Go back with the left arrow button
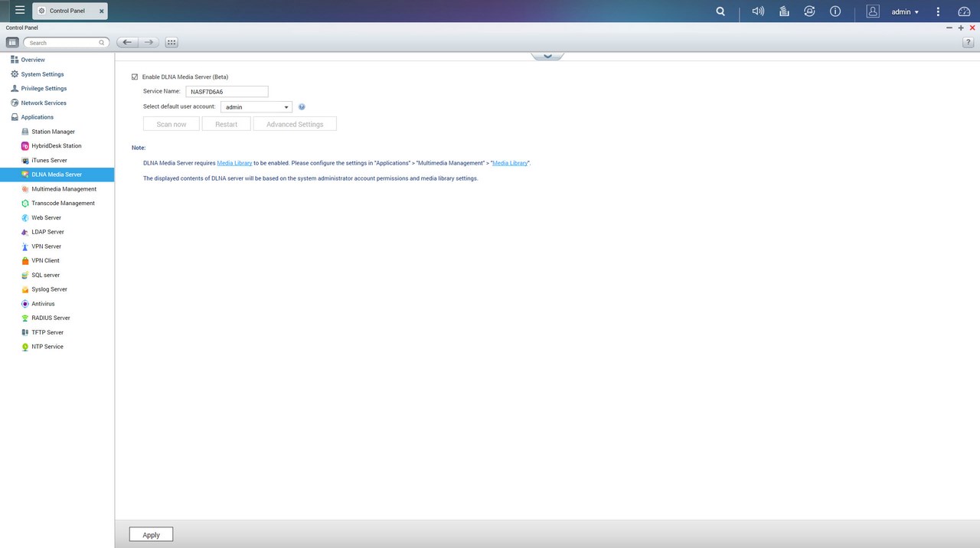Screen dimensions: 980x548 (127, 42)
